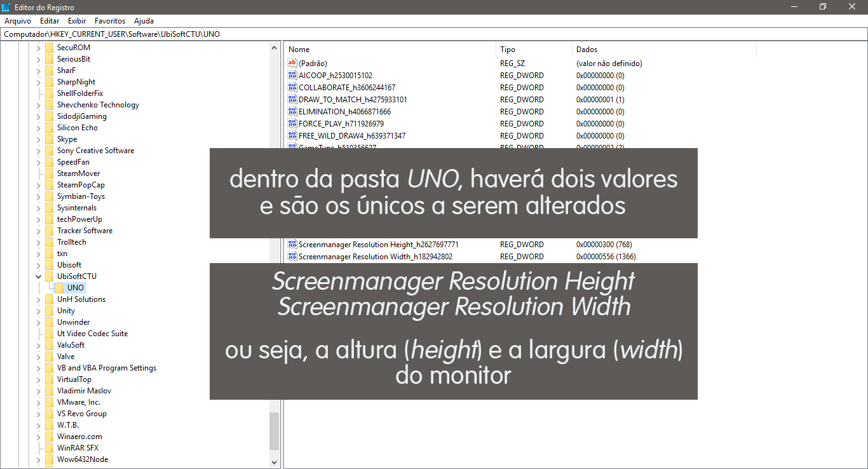Screen dimensions: 868x469
Task: Expand the Sysinternals key
Action: pyautogui.click(x=38, y=208)
